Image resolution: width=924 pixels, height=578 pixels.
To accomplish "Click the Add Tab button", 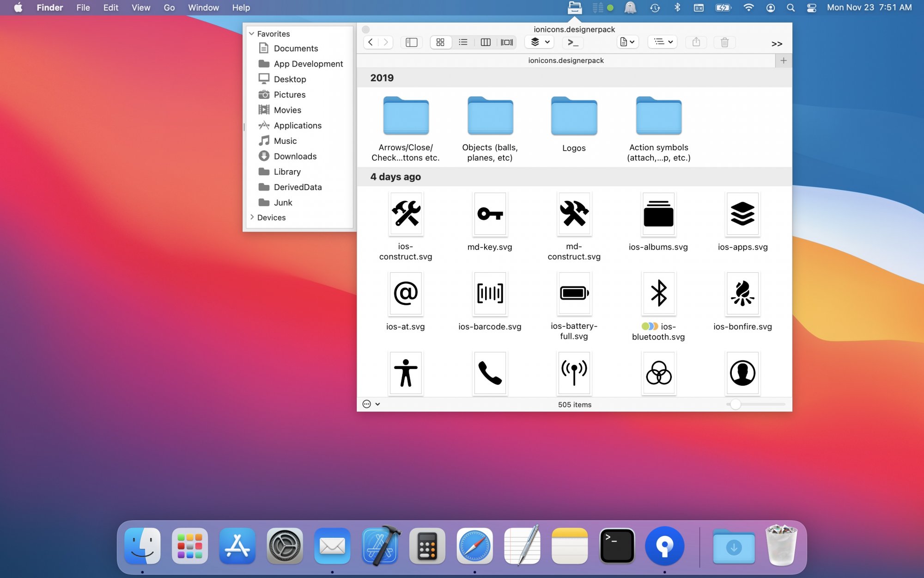I will point(784,61).
